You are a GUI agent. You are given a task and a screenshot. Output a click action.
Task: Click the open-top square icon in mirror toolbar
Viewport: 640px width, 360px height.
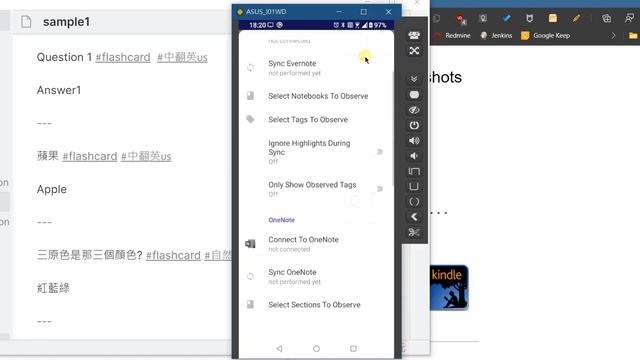(x=414, y=187)
